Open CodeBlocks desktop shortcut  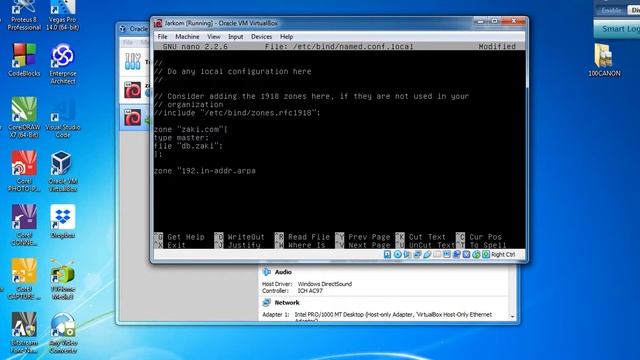(x=24, y=60)
